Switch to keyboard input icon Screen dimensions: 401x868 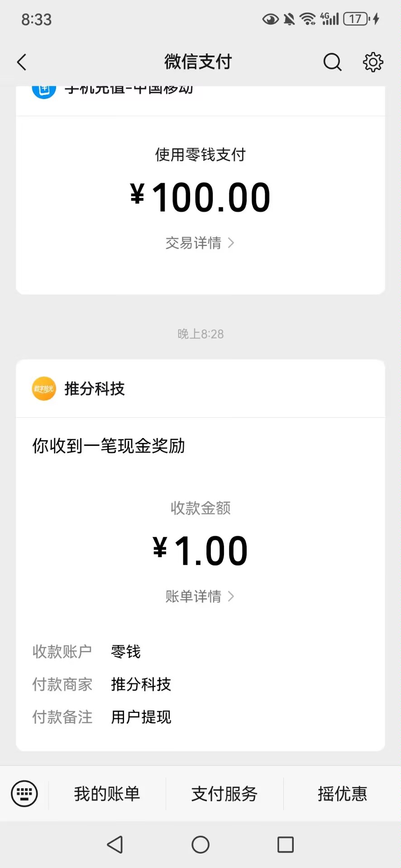coord(24,793)
